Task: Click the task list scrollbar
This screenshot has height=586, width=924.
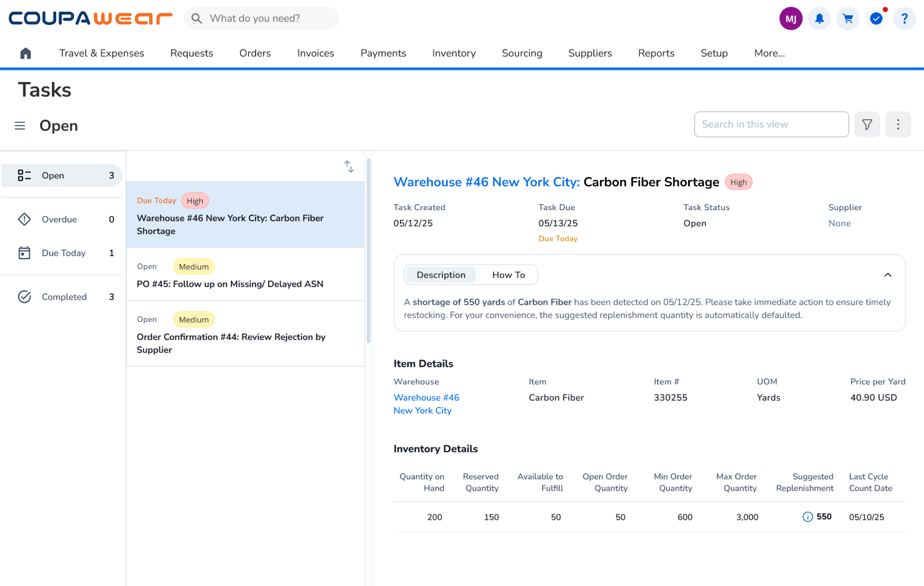Action: 368,251
